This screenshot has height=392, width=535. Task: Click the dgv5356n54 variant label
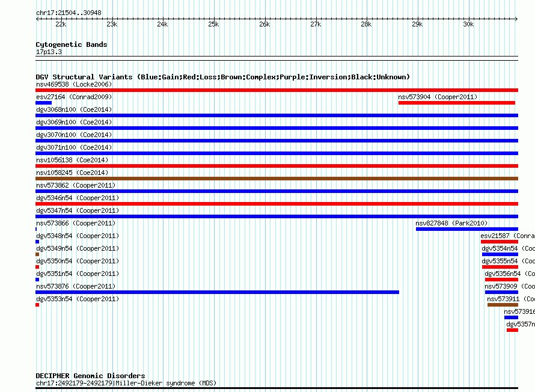510,274
